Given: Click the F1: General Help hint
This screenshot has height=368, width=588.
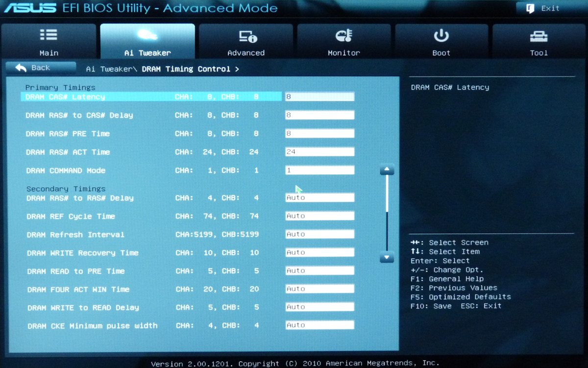Looking at the screenshot, I should [447, 279].
